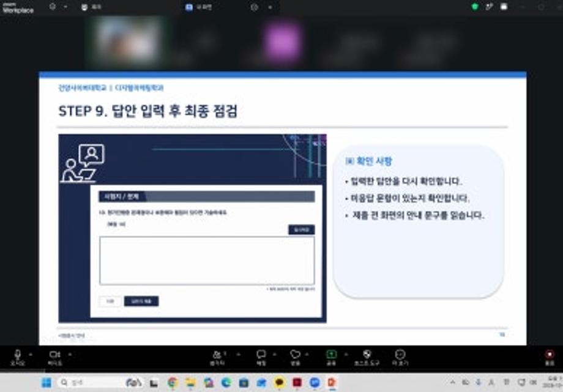This screenshot has width=563, height=392.
Task: Click the green encryption shield icon
Action: coord(475,7)
